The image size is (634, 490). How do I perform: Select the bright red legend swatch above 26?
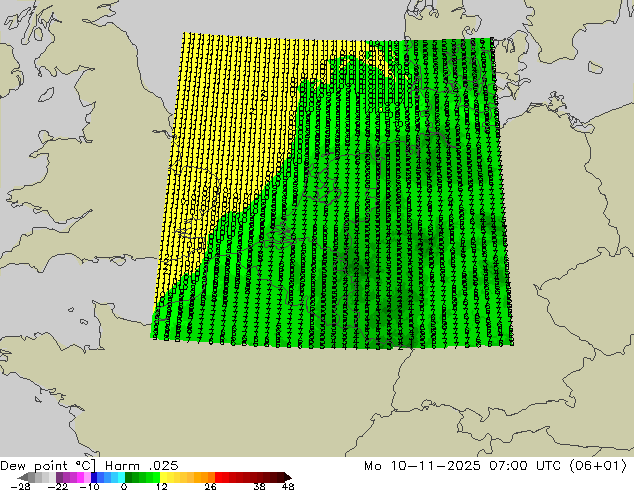pyautogui.click(x=218, y=477)
